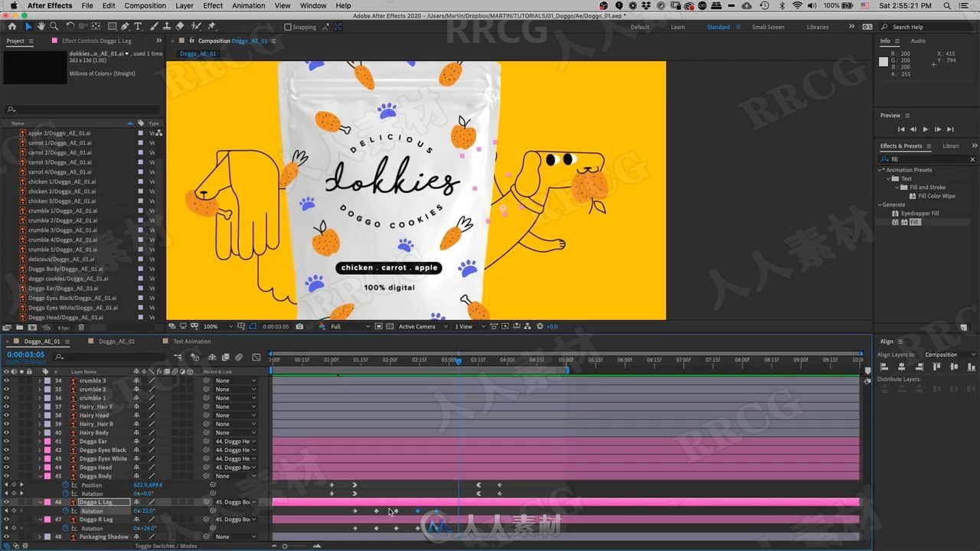The height and width of the screenshot is (551, 980).
Task: Select the Selection arrow tool
Action: click(x=28, y=26)
